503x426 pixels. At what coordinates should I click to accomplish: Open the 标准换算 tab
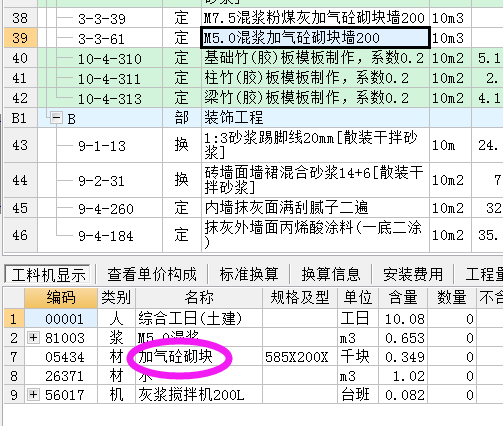point(249,275)
